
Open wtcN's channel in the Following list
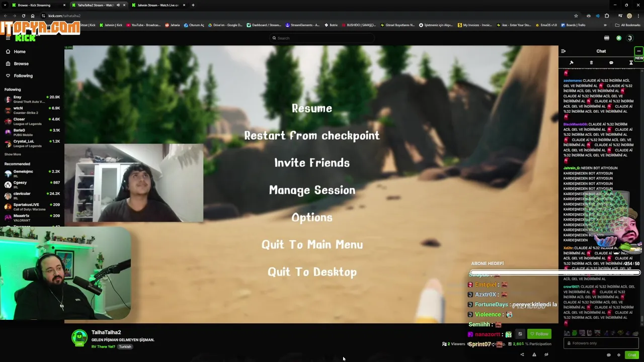(x=32, y=110)
